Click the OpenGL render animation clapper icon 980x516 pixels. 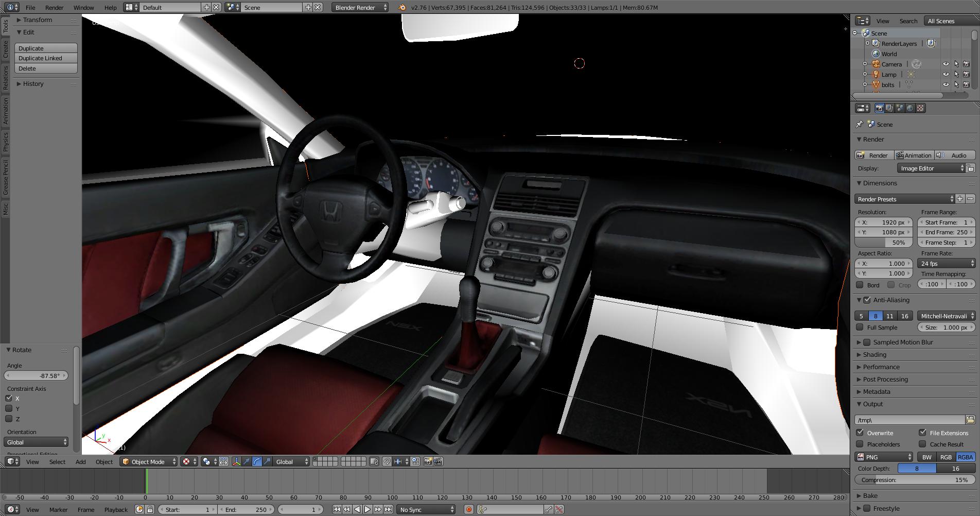(x=438, y=461)
